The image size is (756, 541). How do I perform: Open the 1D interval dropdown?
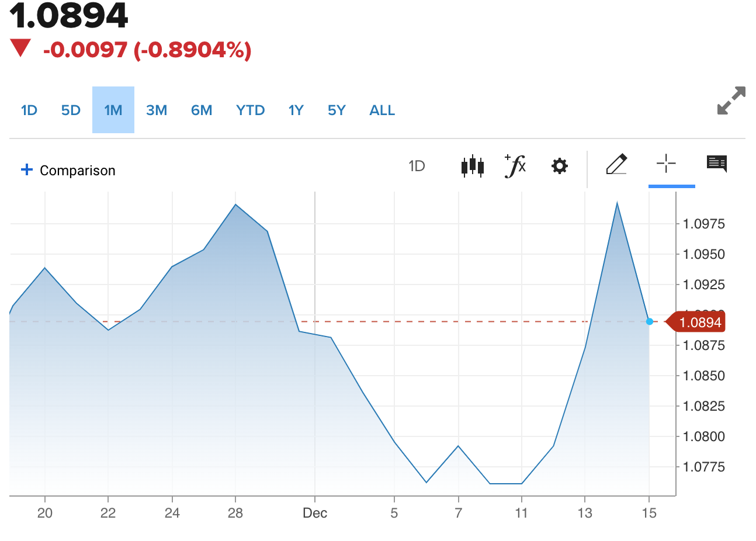click(417, 167)
